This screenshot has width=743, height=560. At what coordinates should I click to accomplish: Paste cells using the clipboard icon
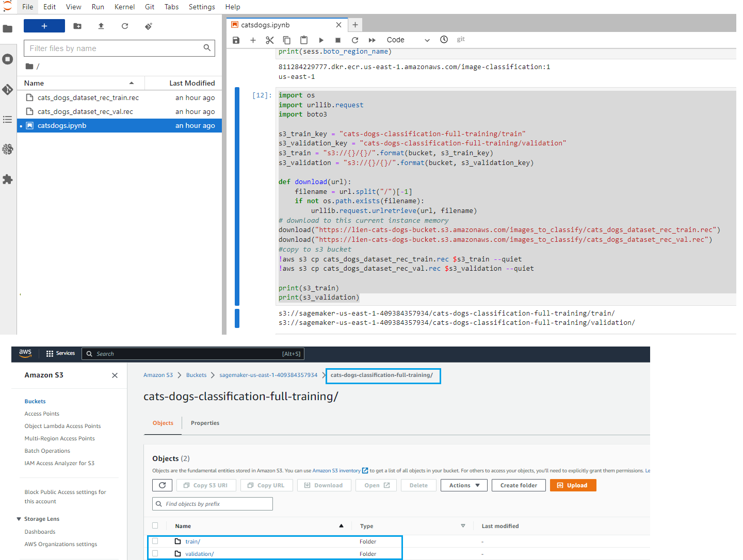pos(304,40)
